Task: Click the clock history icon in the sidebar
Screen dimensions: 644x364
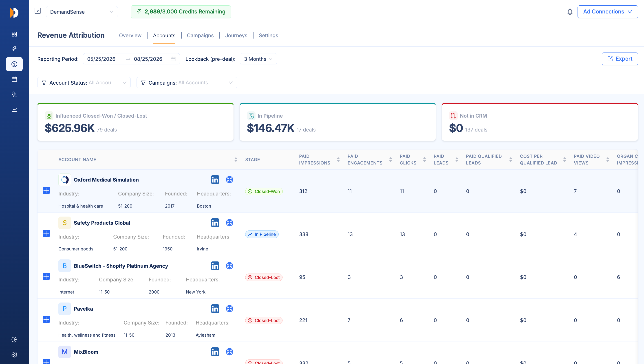Action: tap(14, 340)
